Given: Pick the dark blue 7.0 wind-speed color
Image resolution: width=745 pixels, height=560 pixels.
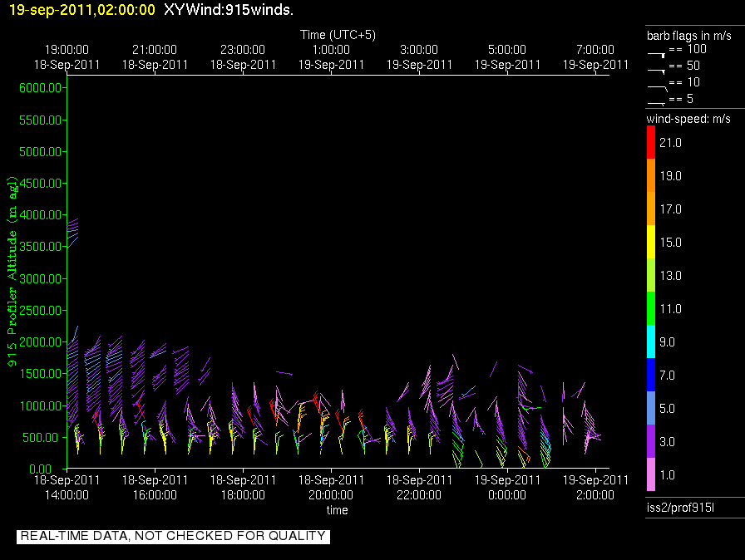Looking at the screenshot, I should (x=651, y=376).
